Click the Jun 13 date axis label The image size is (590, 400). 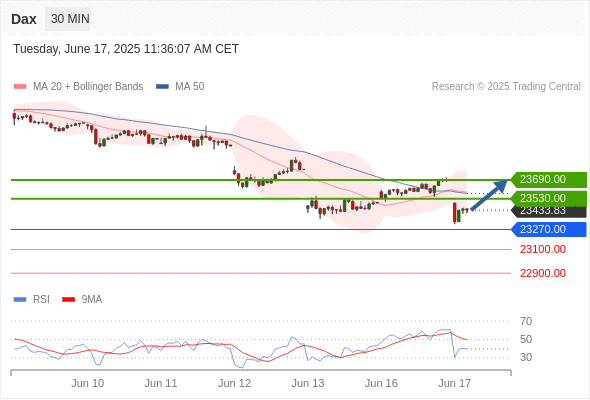click(308, 383)
